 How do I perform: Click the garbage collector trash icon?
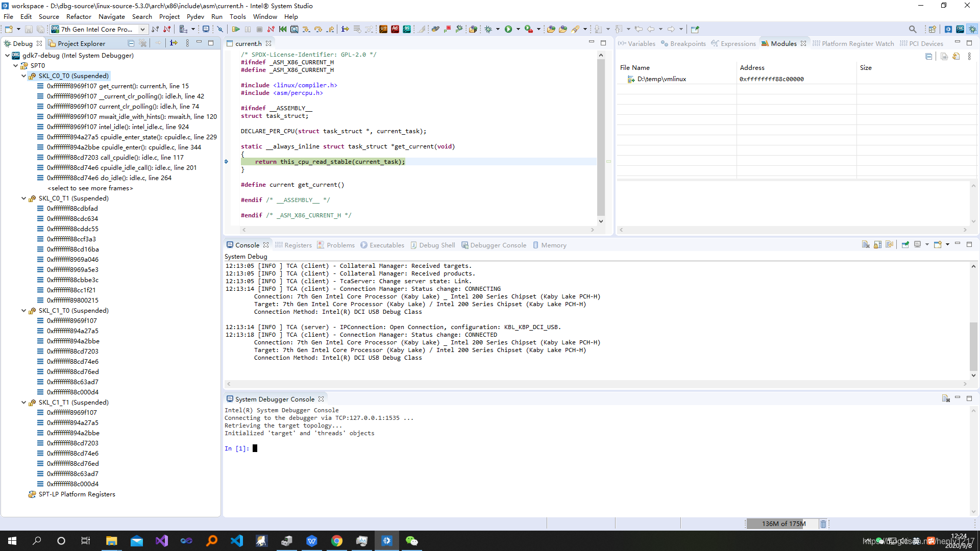[823, 524]
